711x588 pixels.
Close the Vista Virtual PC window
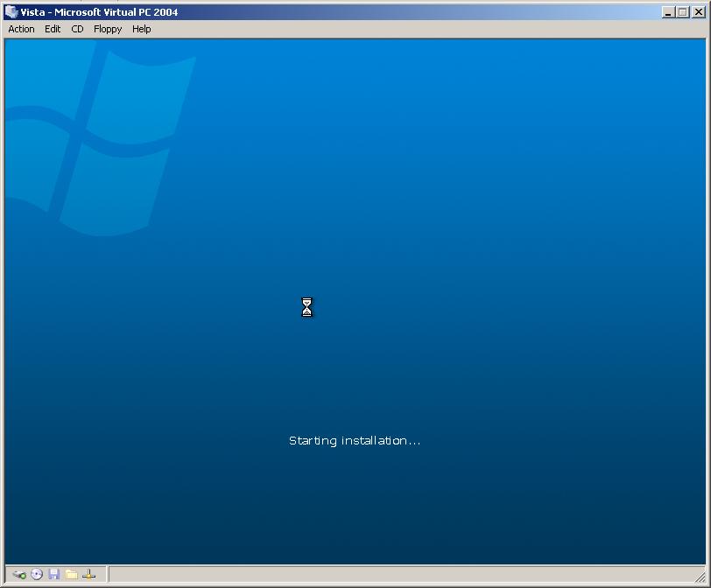(699, 12)
